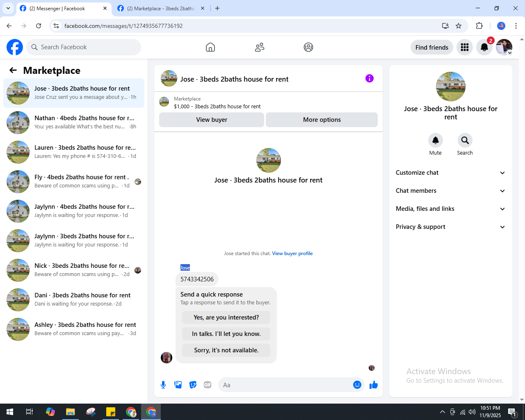Open Sticky Notes from the taskbar
The image size is (525, 420).
111,412
